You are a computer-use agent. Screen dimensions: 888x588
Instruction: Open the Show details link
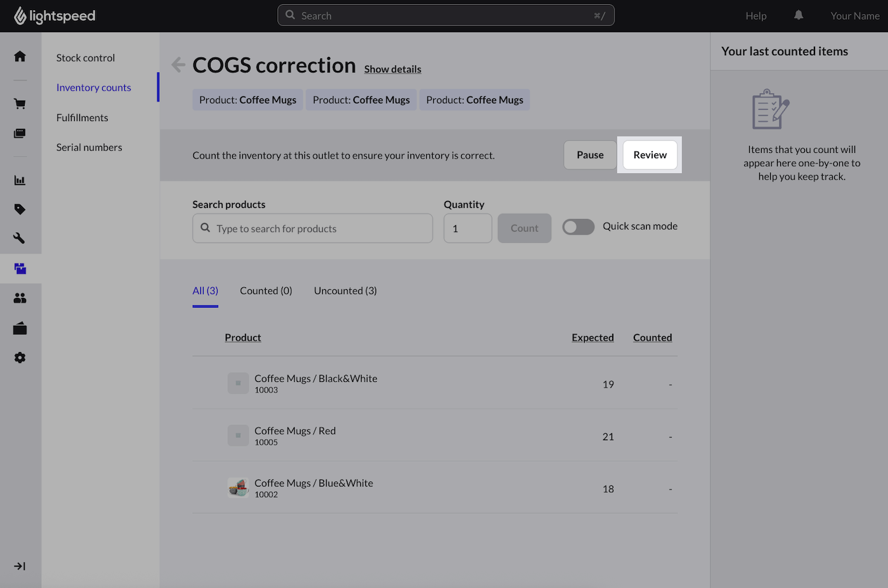(x=393, y=69)
